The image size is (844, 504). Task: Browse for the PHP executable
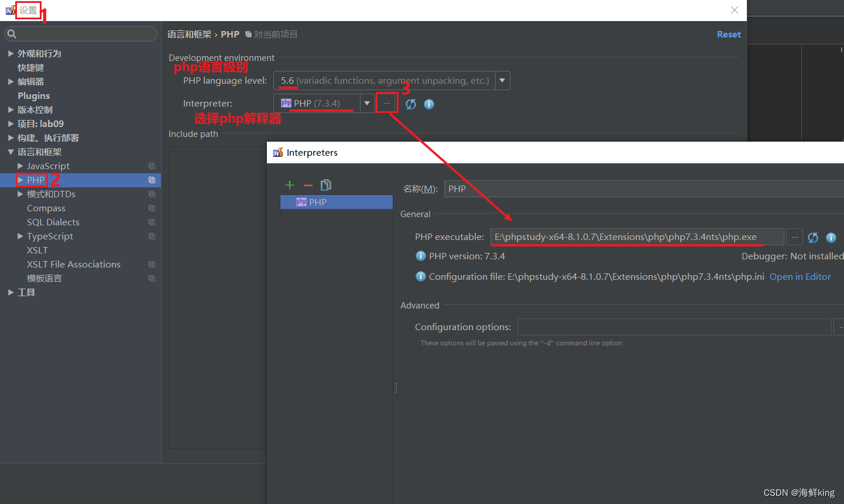point(794,237)
